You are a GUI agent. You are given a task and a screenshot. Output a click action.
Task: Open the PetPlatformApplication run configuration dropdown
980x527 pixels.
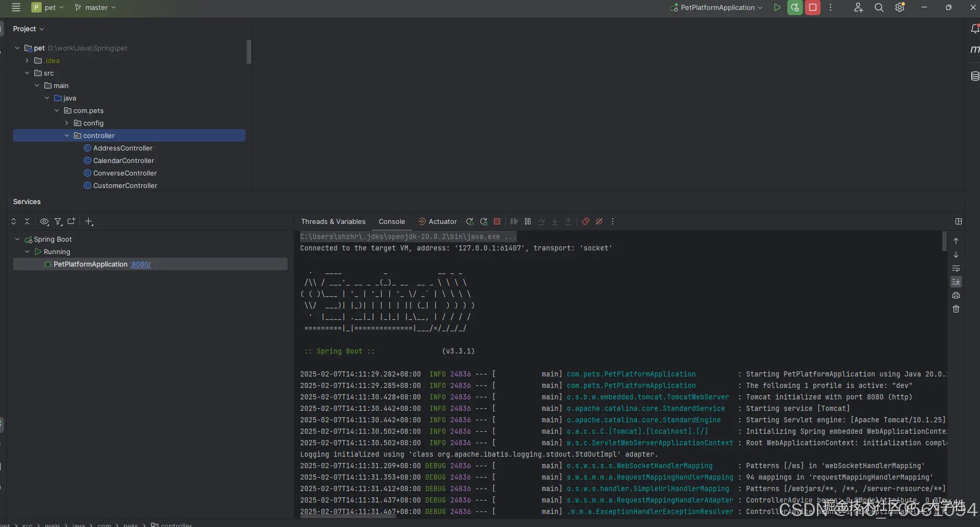(x=717, y=8)
